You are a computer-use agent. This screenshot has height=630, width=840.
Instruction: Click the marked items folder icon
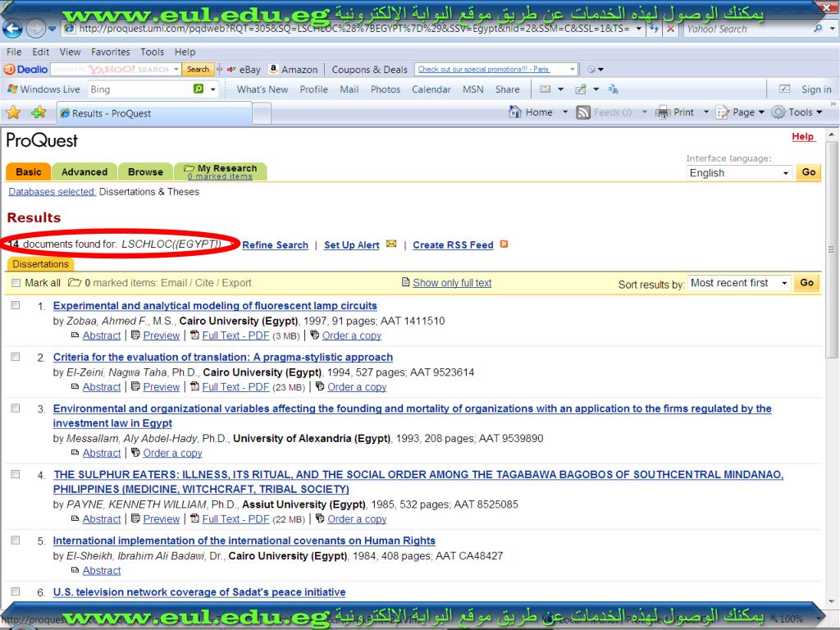[75, 282]
